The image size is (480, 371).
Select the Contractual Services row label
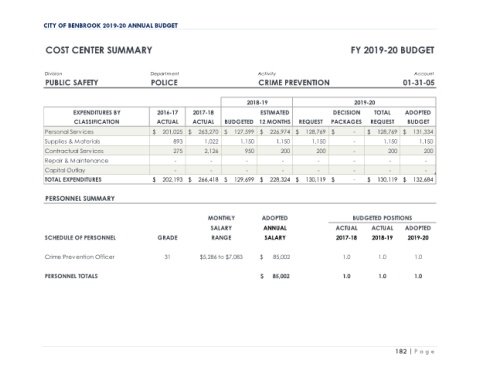[74, 151]
